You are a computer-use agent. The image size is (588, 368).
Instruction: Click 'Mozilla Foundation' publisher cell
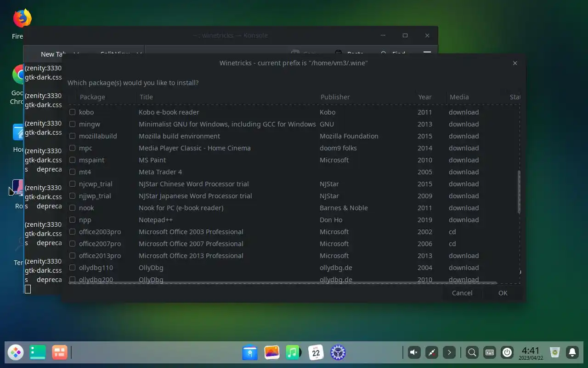point(349,136)
